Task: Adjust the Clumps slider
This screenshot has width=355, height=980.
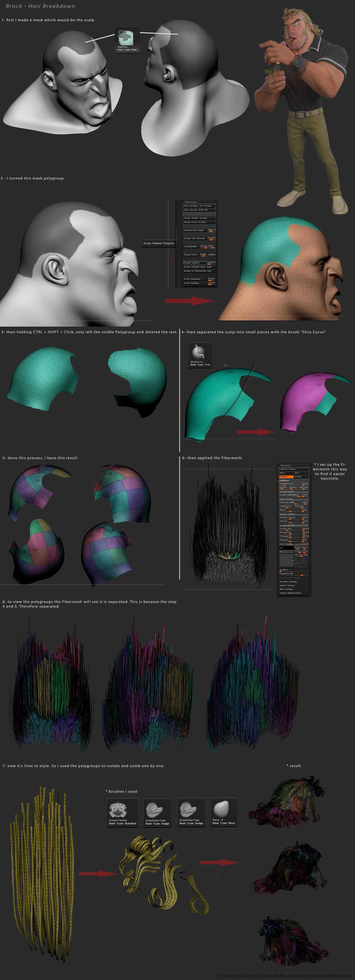Action: point(290,541)
